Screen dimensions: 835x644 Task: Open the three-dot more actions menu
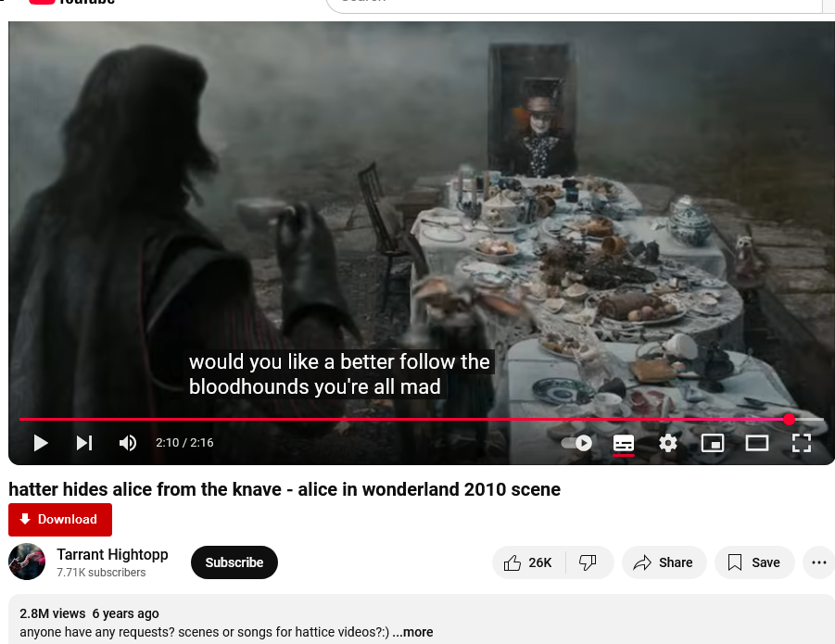819,562
